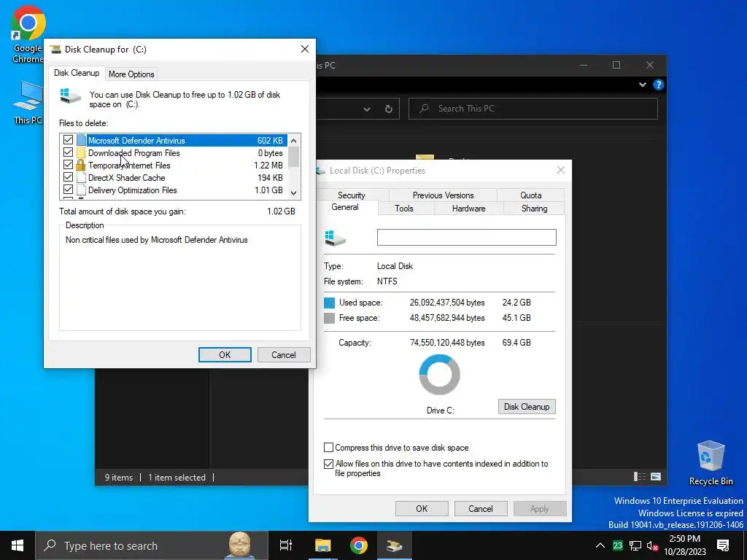Image resolution: width=747 pixels, height=560 pixels.
Task: Click the drive usage donut chart
Action: (x=440, y=374)
